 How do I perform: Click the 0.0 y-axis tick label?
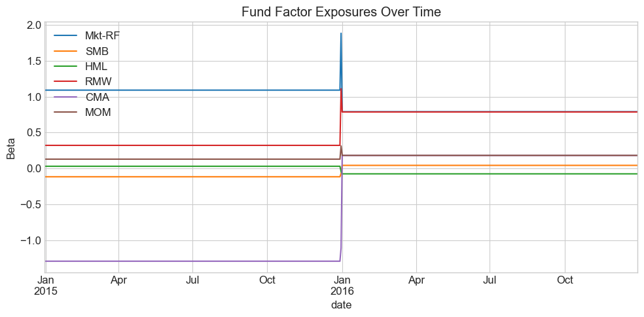tap(34, 169)
